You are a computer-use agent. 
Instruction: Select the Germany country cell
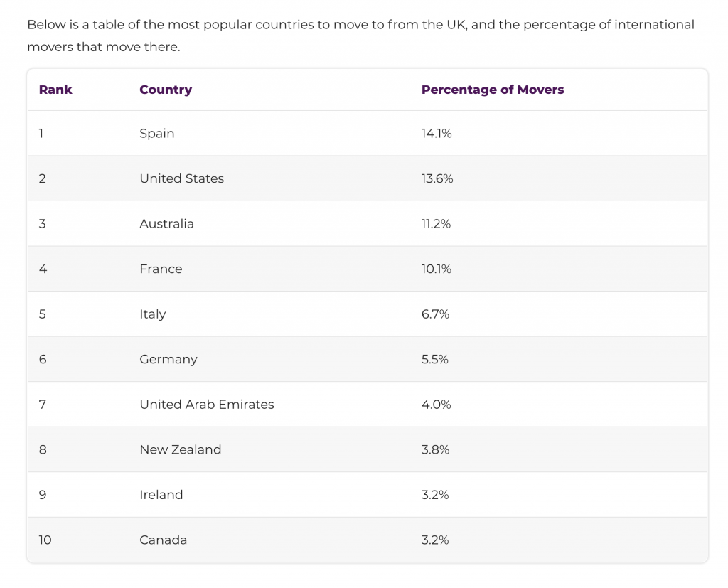point(168,360)
